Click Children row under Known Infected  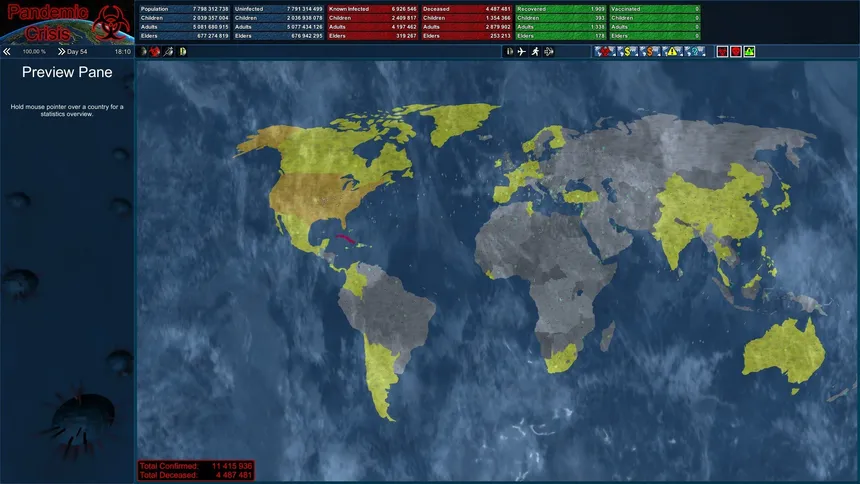pyautogui.click(x=372, y=18)
